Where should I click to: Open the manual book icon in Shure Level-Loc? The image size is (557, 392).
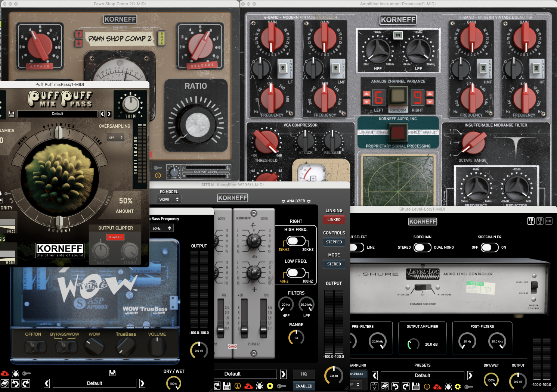[x=385, y=386]
